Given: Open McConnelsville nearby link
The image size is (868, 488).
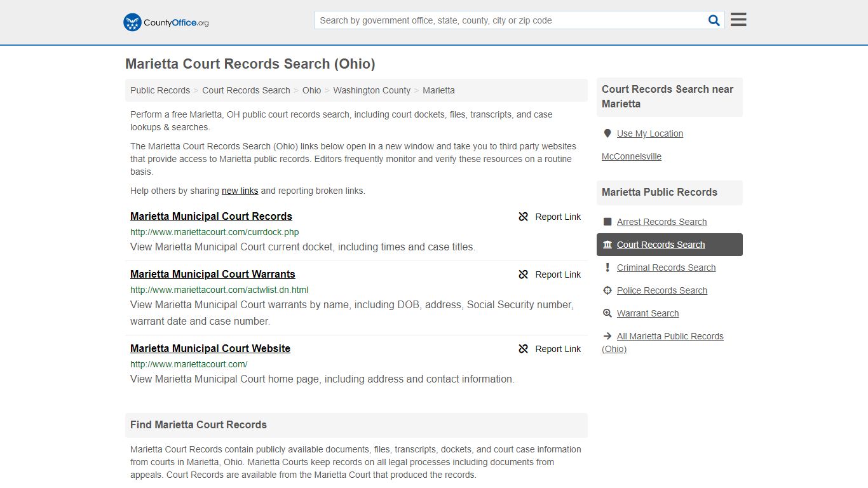Looking at the screenshot, I should [632, 156].
